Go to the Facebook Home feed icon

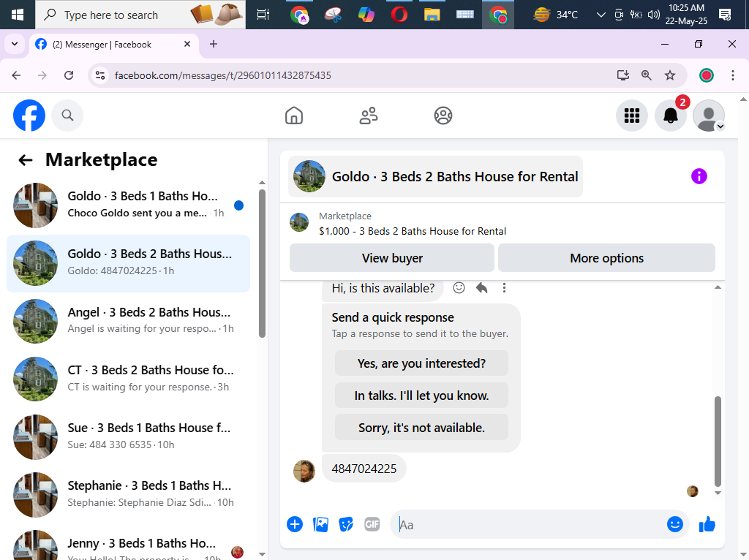294,116
